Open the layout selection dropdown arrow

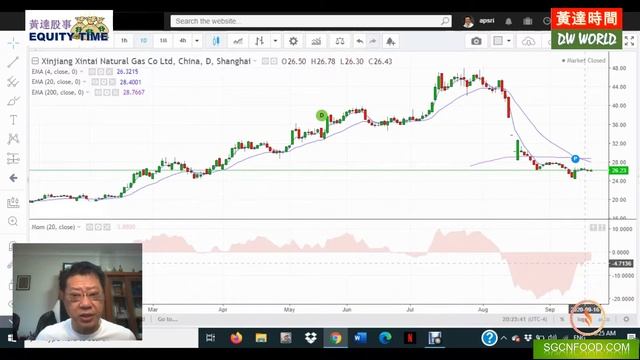pyautogui.click(x=509, y=41)
